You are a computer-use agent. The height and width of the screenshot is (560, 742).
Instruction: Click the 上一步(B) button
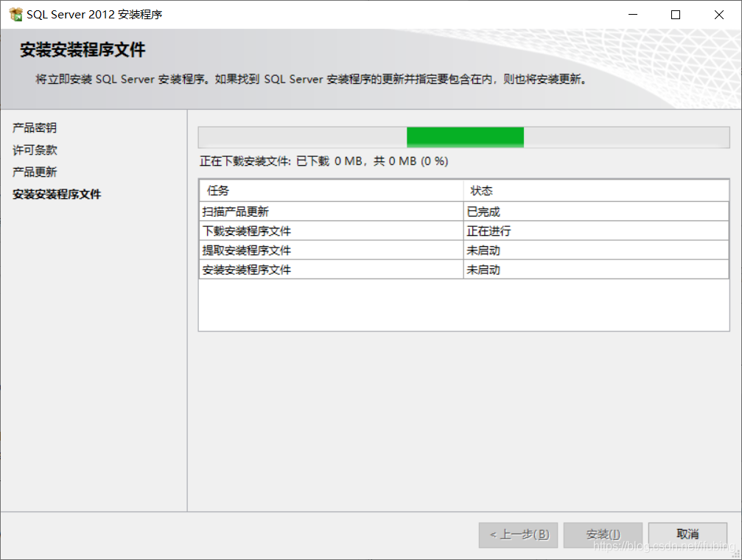(x=518, y=534)
